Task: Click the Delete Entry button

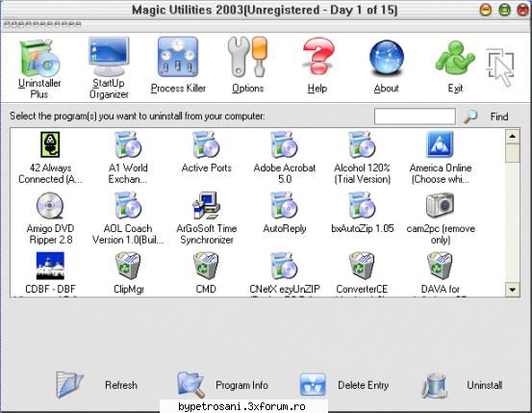Action: point(344,385)
